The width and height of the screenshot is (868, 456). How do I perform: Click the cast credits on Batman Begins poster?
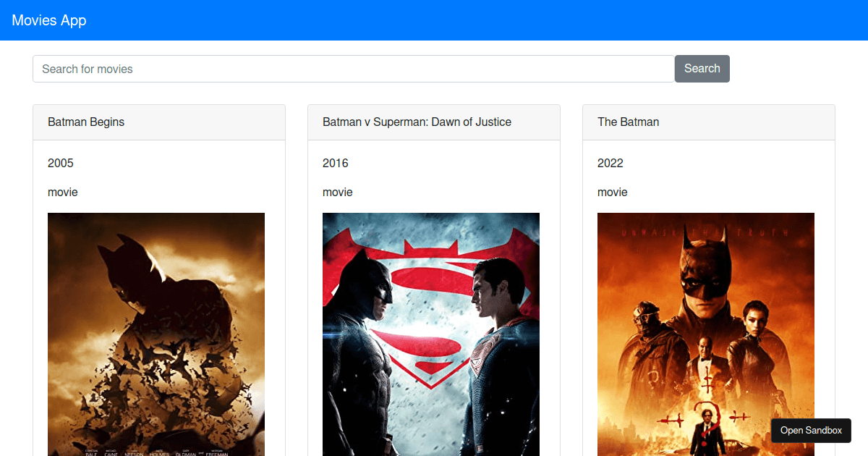(156, 452)
